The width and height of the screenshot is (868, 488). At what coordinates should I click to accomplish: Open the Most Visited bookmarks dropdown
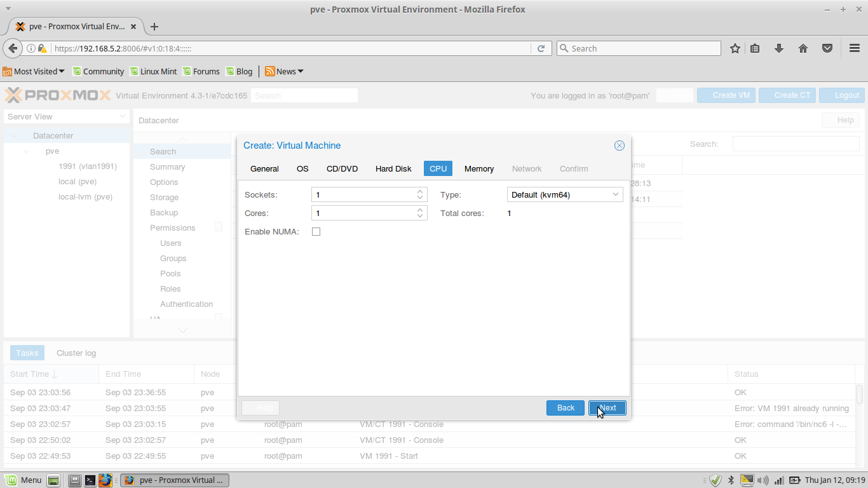pos(33,71)
